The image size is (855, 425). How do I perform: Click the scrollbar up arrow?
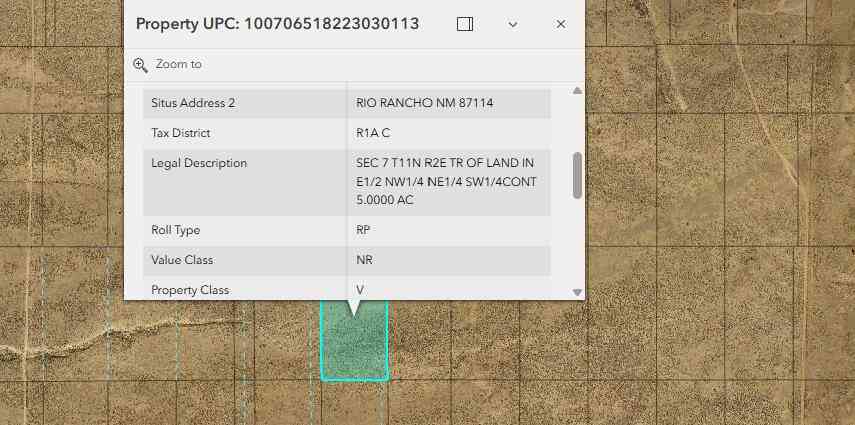[577, 91]
